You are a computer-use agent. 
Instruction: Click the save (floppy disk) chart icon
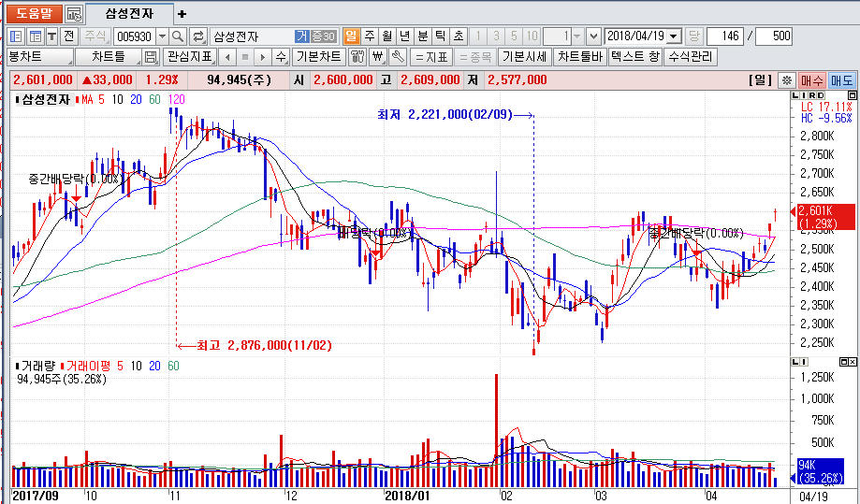[151, 57]
